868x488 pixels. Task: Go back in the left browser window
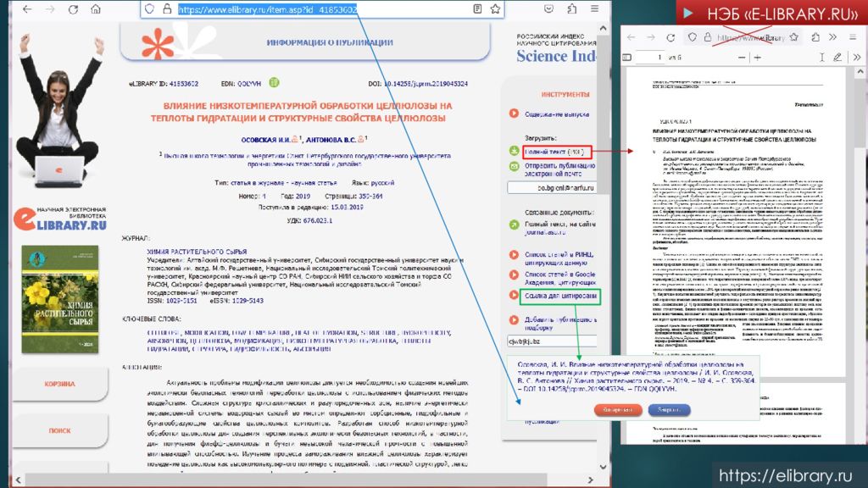26,9
